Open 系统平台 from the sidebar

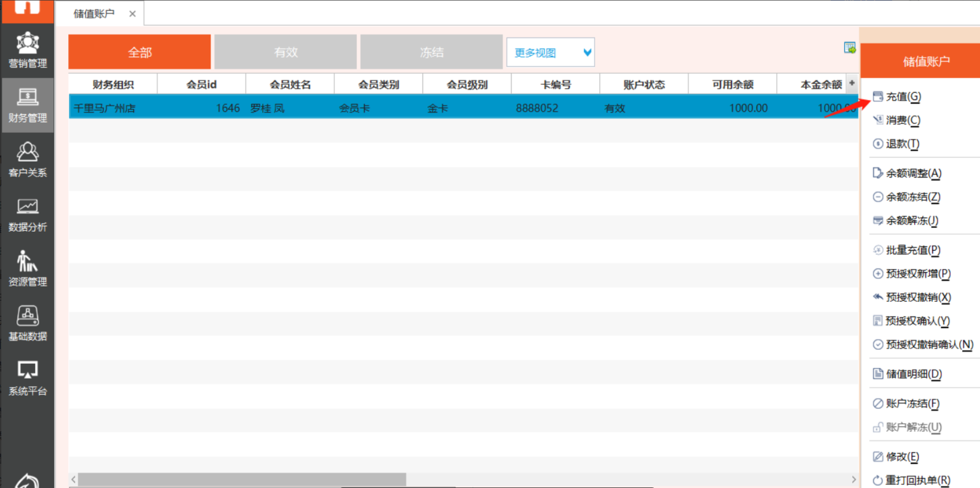[x=28, y=378]
